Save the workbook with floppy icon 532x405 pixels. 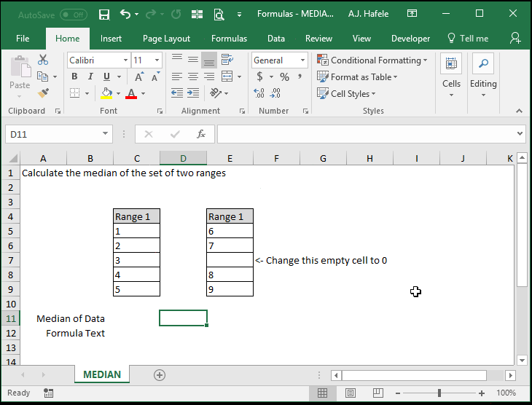(x=103, y=15)
